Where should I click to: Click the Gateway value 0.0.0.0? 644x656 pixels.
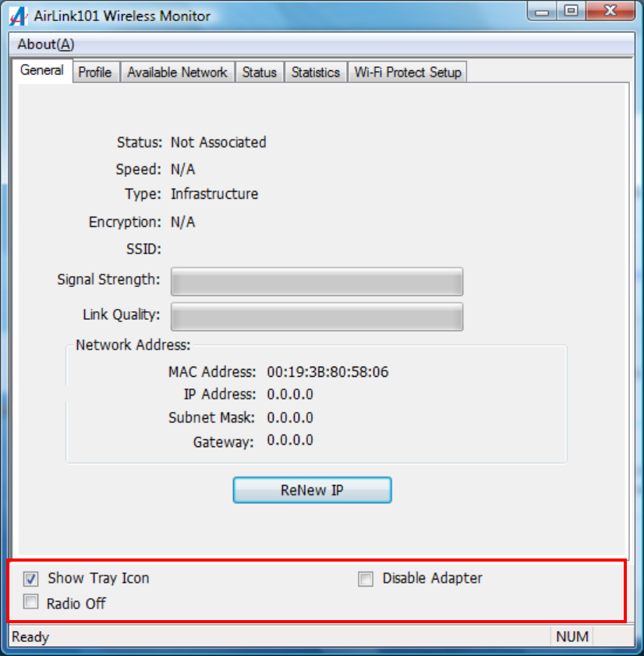[290, 440]
